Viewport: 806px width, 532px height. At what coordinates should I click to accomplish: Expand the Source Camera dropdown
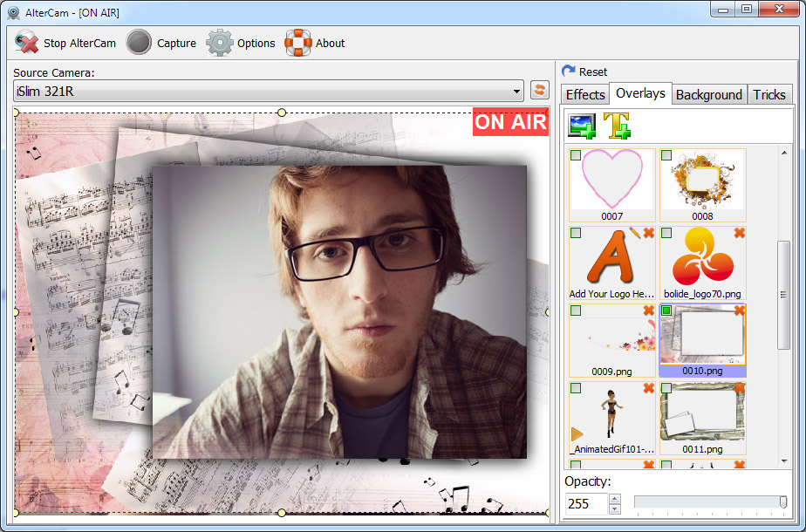click(516, 91)
